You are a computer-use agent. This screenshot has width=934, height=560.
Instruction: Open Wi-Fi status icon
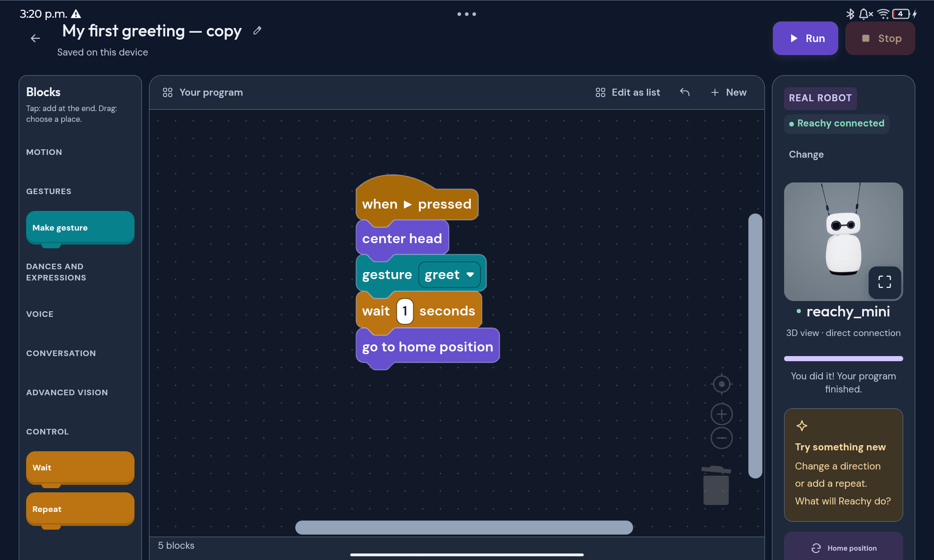click(x=883, y=14)
